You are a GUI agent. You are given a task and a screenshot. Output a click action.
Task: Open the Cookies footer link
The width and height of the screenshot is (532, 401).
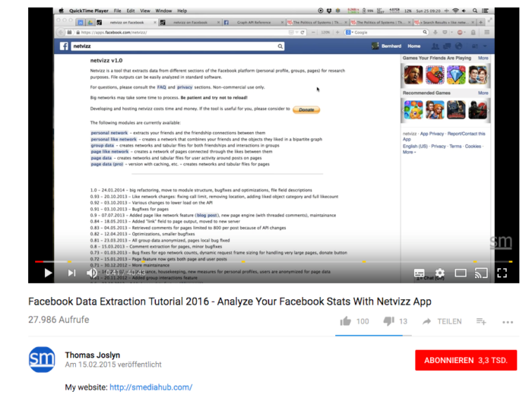(x=473, y=146)
